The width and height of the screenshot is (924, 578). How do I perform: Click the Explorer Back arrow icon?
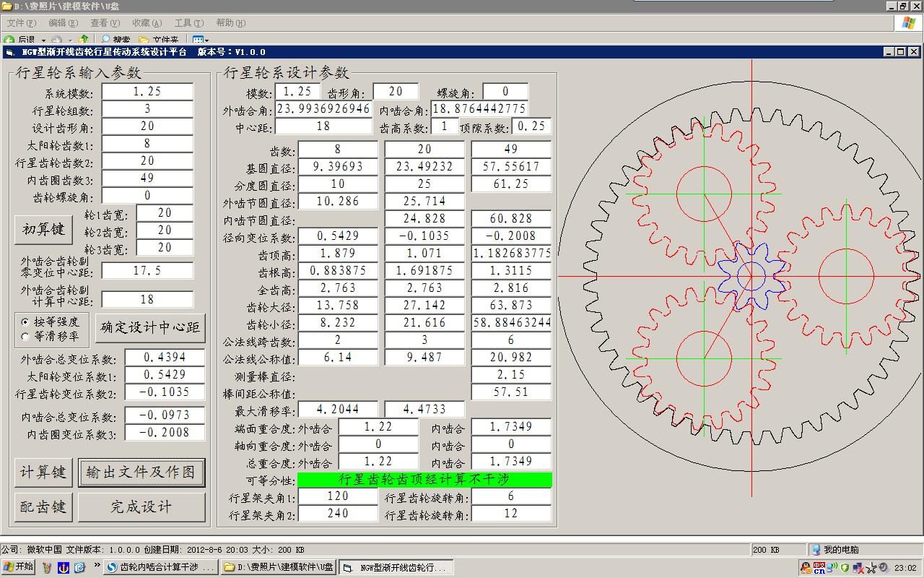coord(9,40)
